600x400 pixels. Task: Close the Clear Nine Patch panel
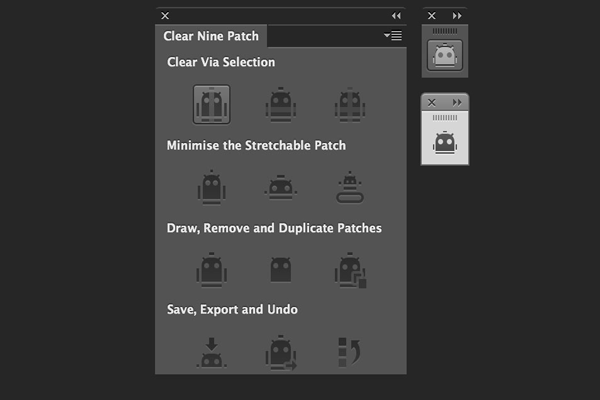(165, 16)
